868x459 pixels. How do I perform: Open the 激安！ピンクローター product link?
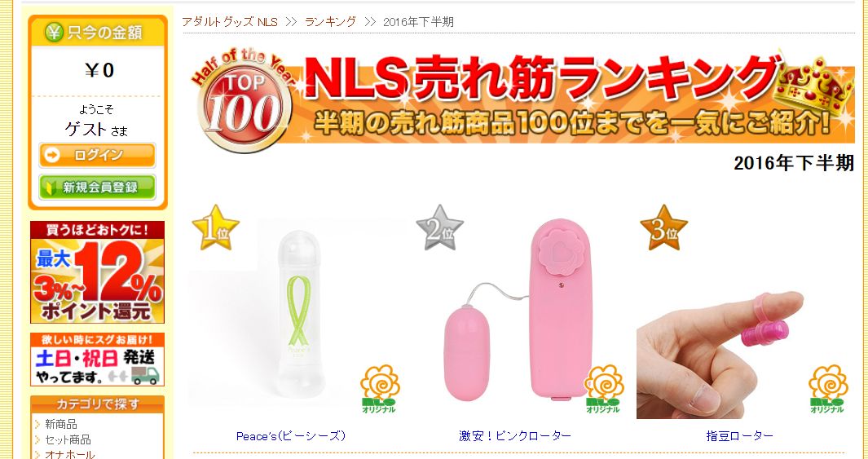[x=515, y=436]
